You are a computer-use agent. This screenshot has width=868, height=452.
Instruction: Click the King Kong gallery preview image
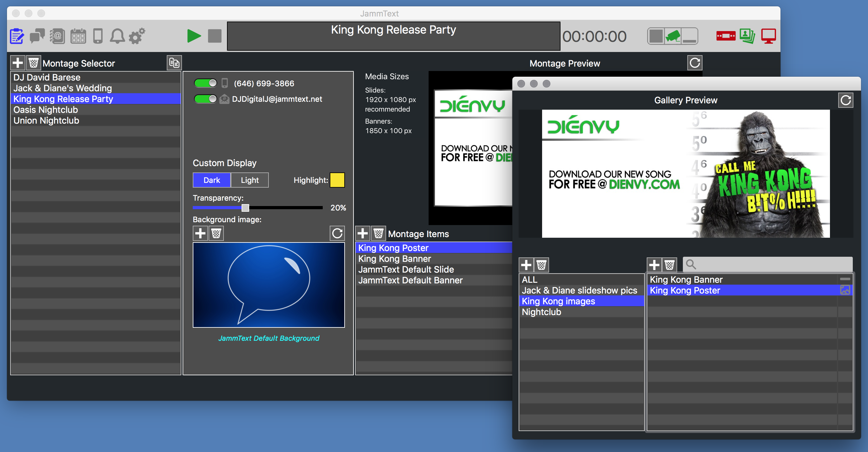pyautogui.click(x=686, y=174)
